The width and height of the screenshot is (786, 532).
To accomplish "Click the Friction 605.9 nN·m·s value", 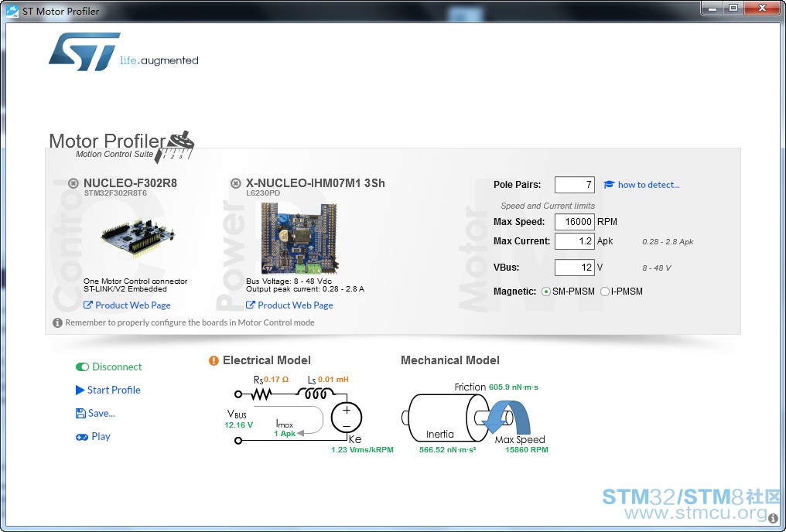I will coord(514,387).
